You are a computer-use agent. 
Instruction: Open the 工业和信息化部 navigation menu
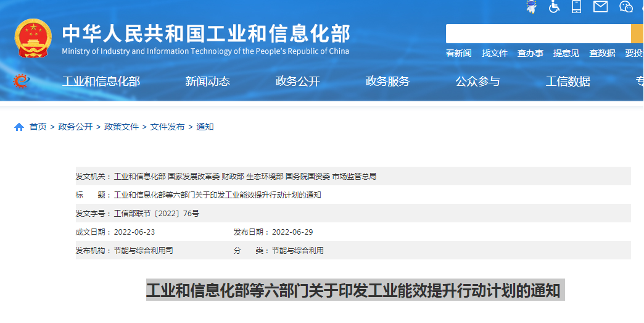(101, 82)
